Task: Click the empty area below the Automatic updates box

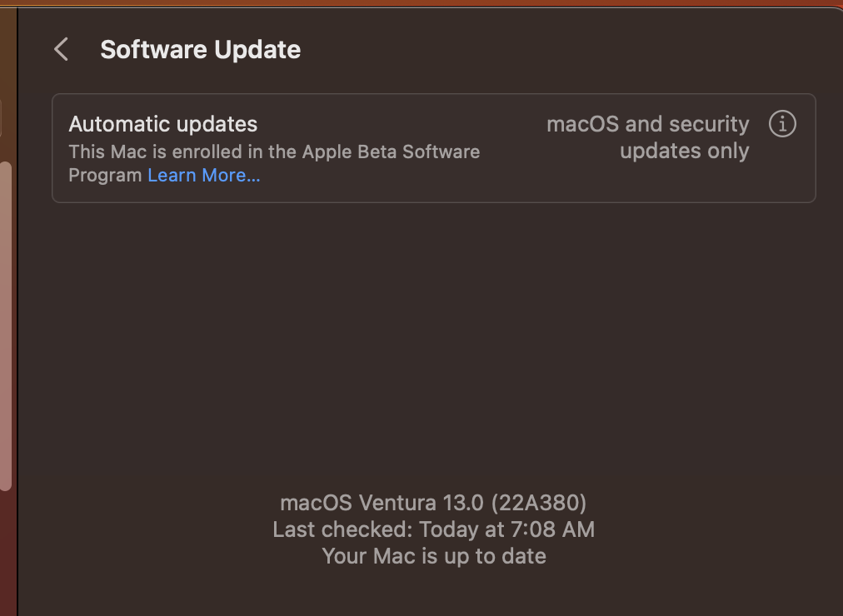Action: (x=433, y=333)
